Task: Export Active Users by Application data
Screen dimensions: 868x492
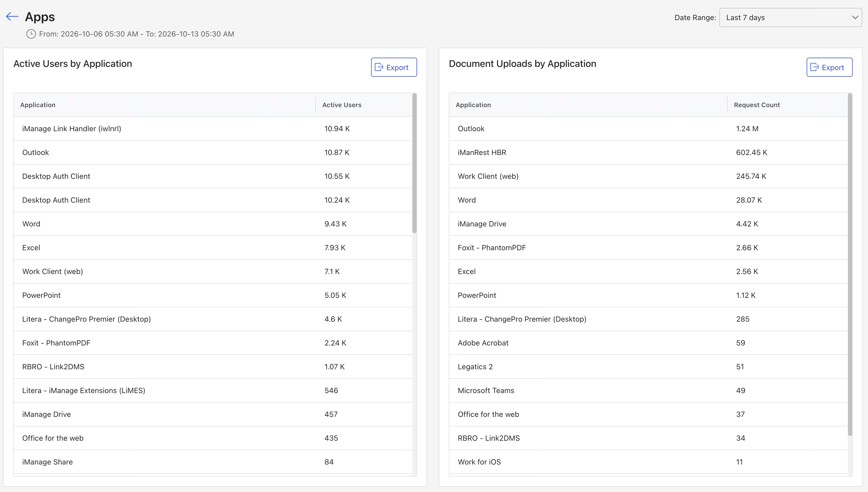Action: 394,67
